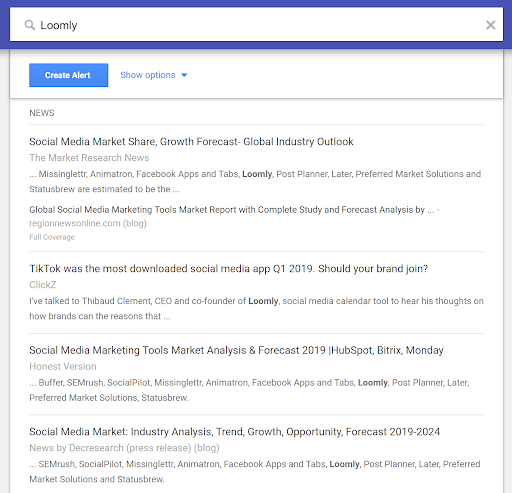Open The Market Research News source
This screenshot has width=512, height=493.
tap(89, 158)
